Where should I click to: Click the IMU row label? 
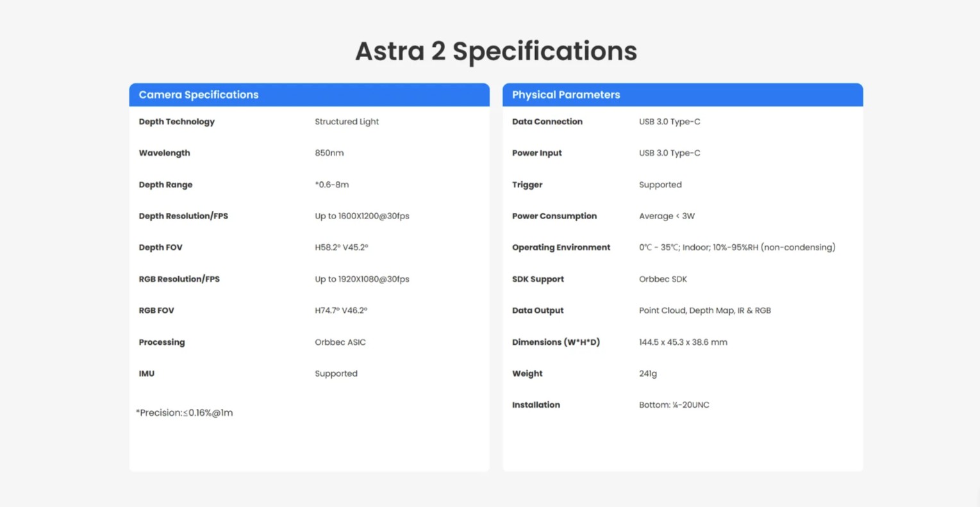point(147,374)
